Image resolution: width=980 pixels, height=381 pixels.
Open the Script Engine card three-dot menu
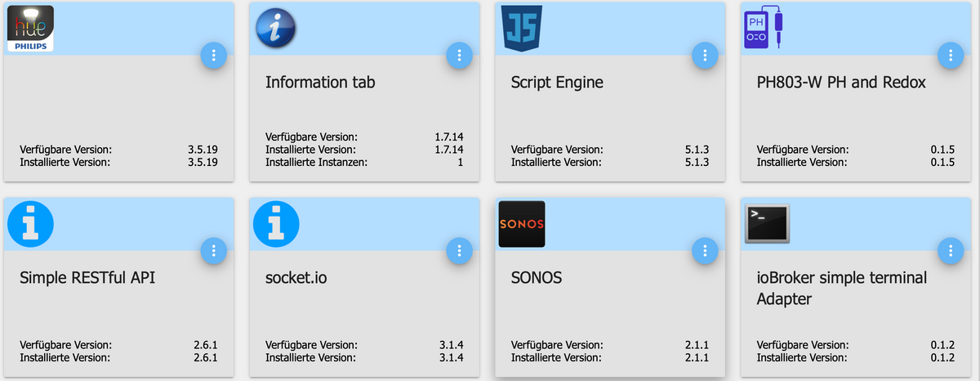pyautogui.click(x=705, y=56)
